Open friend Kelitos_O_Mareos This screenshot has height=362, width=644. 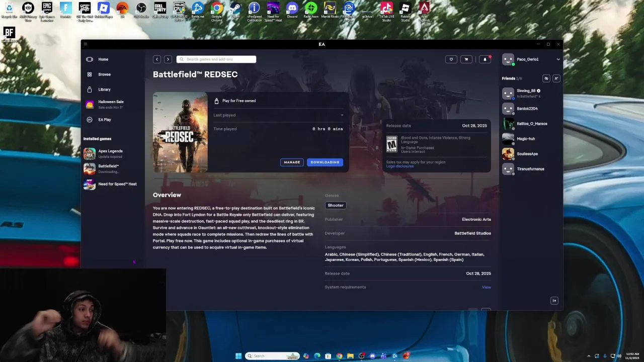pos(531,124)
